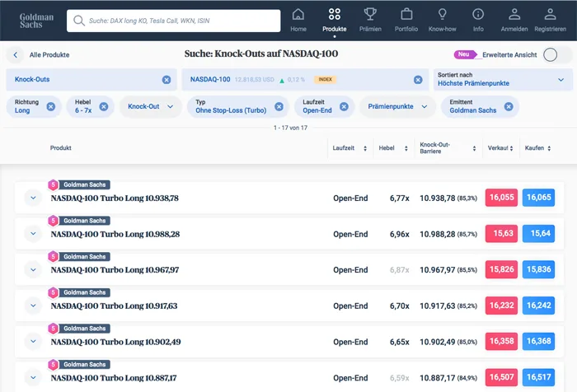Open product NASDAQ-100 Turbo Long 10.902,49

pos(115,342)
